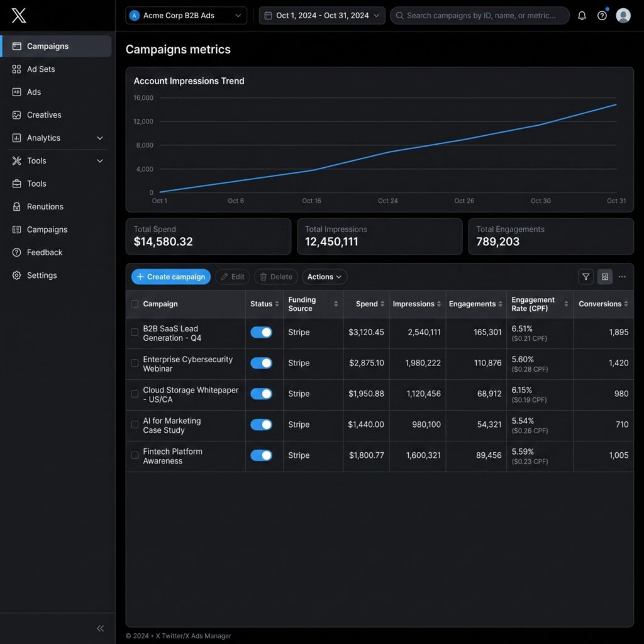Click the Create campaign button
This screenshot has width=644, height=644.
click(x=171, y=277)
